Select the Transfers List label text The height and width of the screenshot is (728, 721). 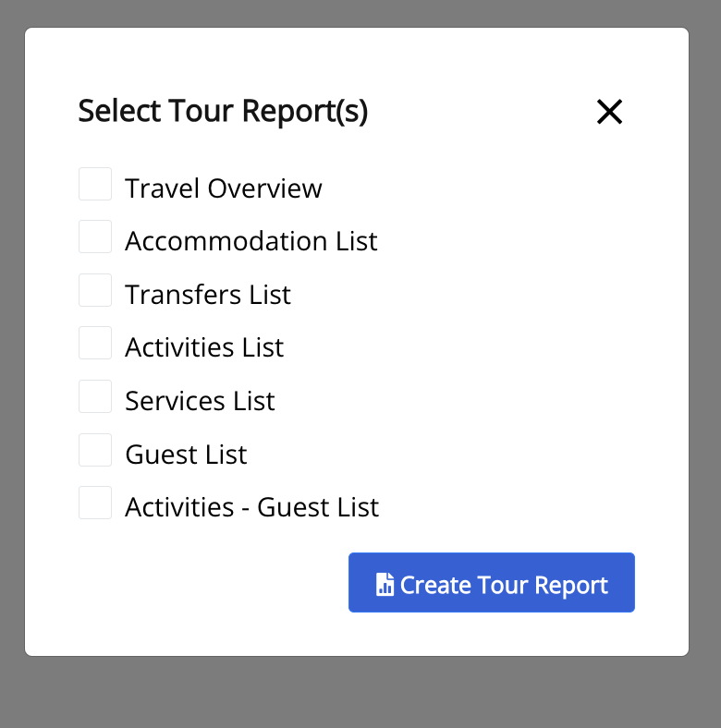pyautogui.click(x=208, y=295)
